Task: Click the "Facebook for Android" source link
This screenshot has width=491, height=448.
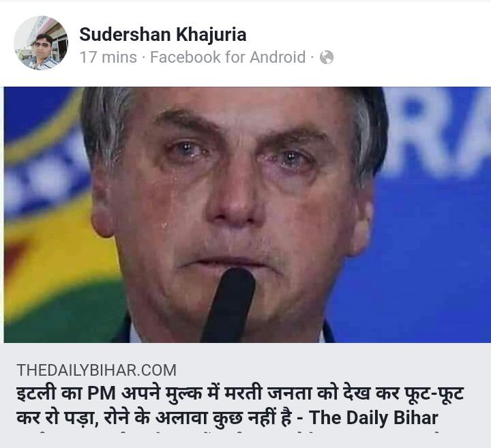Action: pos(228,57)
